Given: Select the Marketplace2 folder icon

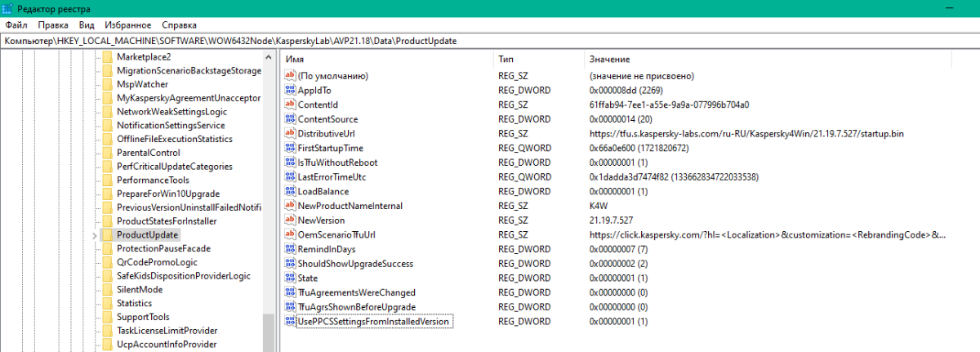Looking at the screenshot, I should [107, 57].
